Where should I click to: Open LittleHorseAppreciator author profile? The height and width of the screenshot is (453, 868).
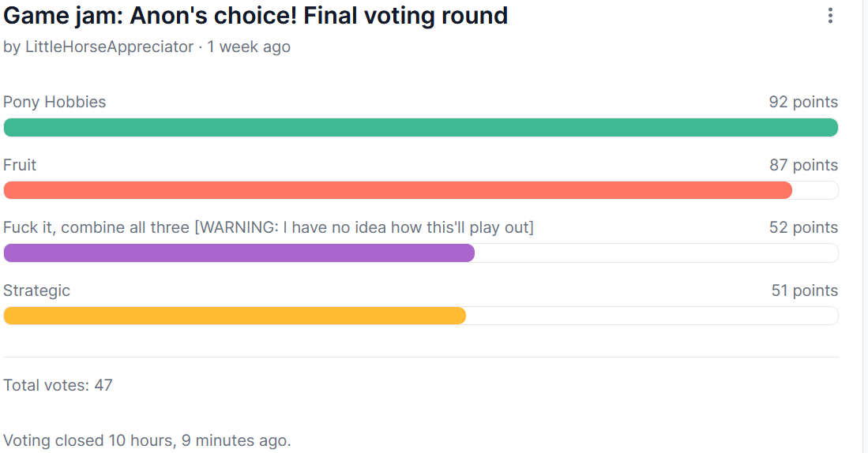tap(110, 47)
